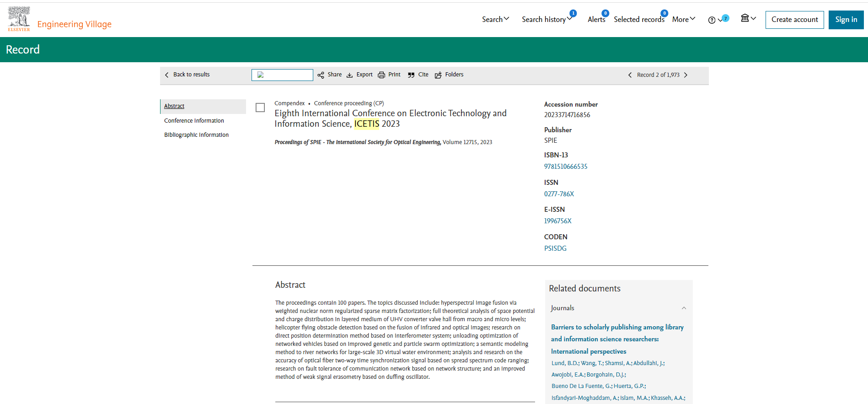This screenshot has height=404, width=868.
Task: Select the Abstract sidebar tab
Action: (203, 106)
